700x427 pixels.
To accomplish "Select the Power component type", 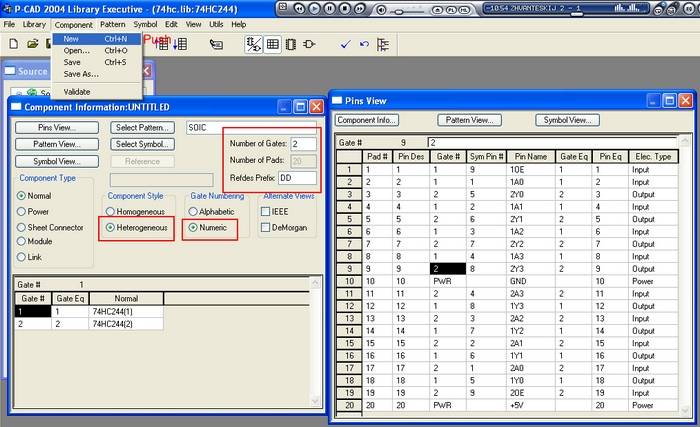I will (x=22, y=212).
